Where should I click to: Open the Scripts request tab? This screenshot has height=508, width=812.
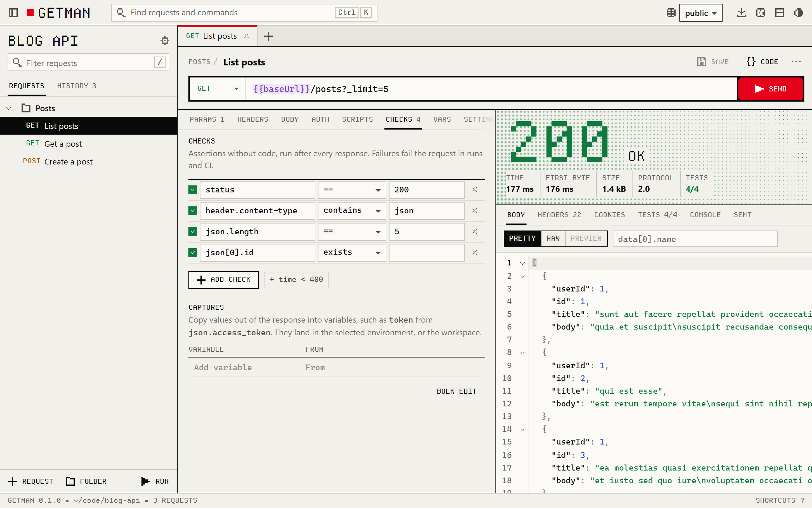[357, 120]
